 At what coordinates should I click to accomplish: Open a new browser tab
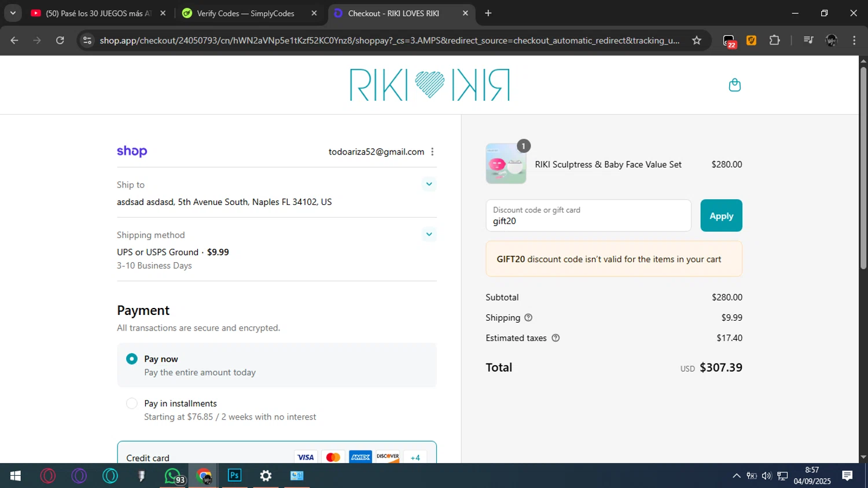488,13
